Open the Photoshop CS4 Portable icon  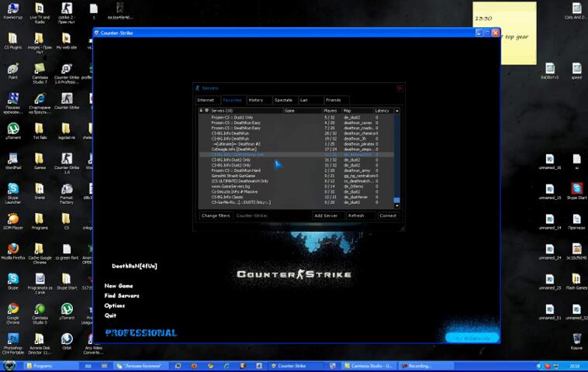tap(13, 340)
